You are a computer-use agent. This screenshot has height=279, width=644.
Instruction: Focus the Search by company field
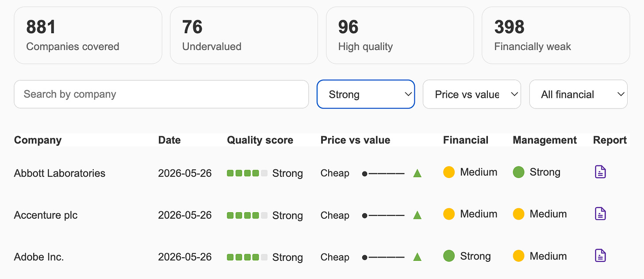tap(161, 94)
